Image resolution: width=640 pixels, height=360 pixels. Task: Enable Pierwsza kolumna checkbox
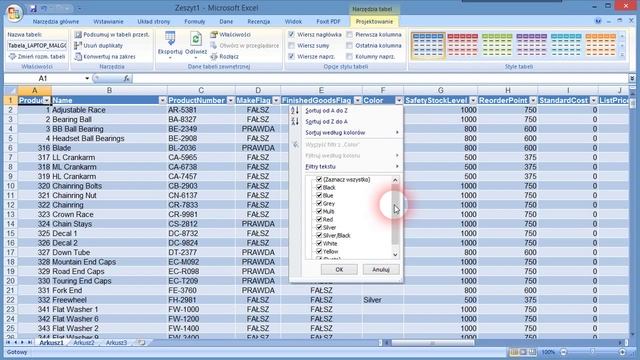tap(350, 35)
